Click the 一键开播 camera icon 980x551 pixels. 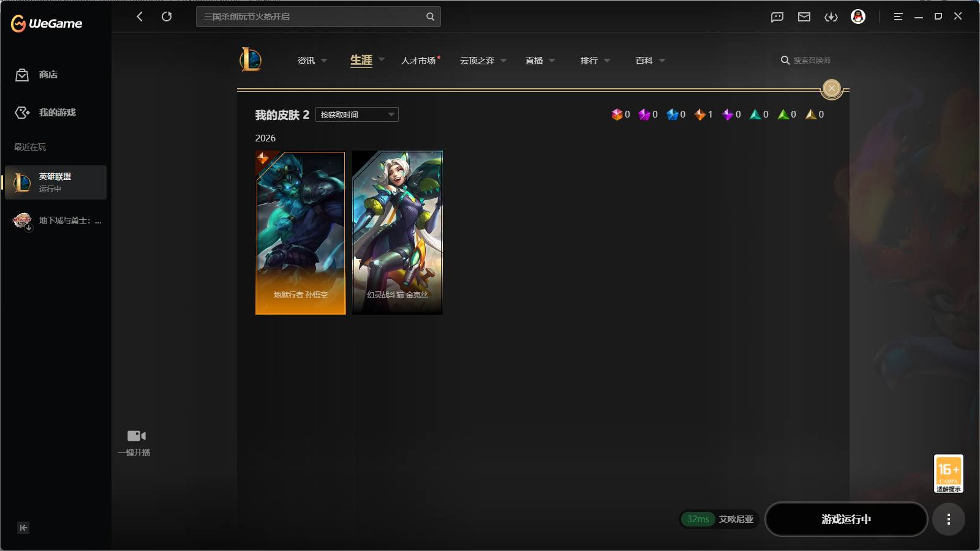136,436
